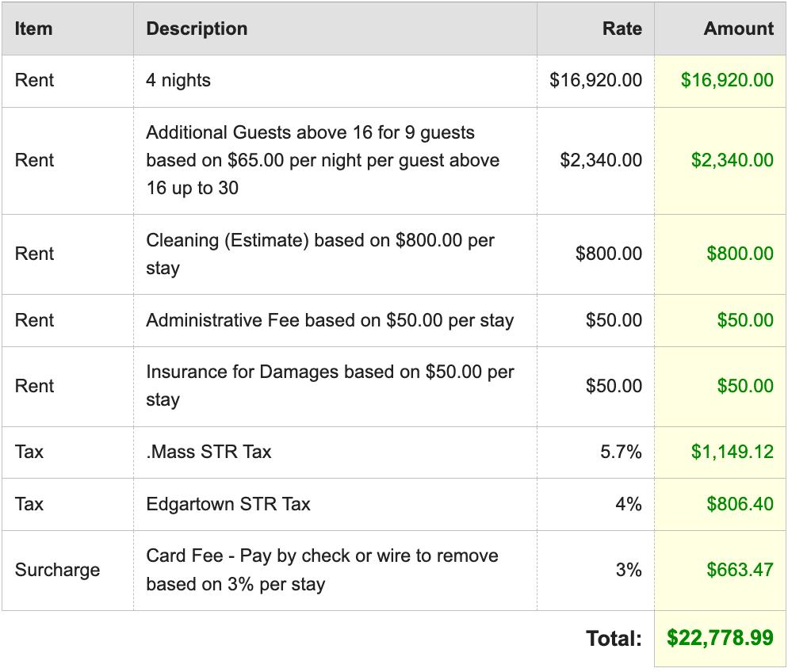The image size is (788, 672).
Task: Click the Rate column header
Action: 622,29
